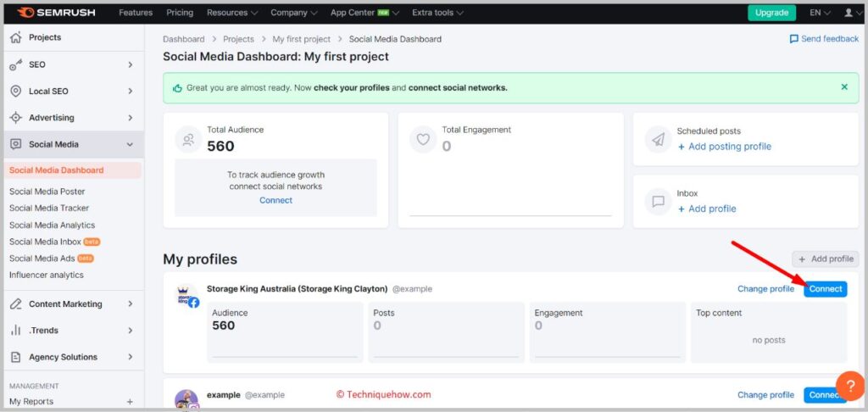The height and width of the screenshot is (412, 868).
Task: Click the Social Media sidebar icon
Action: 16,144
